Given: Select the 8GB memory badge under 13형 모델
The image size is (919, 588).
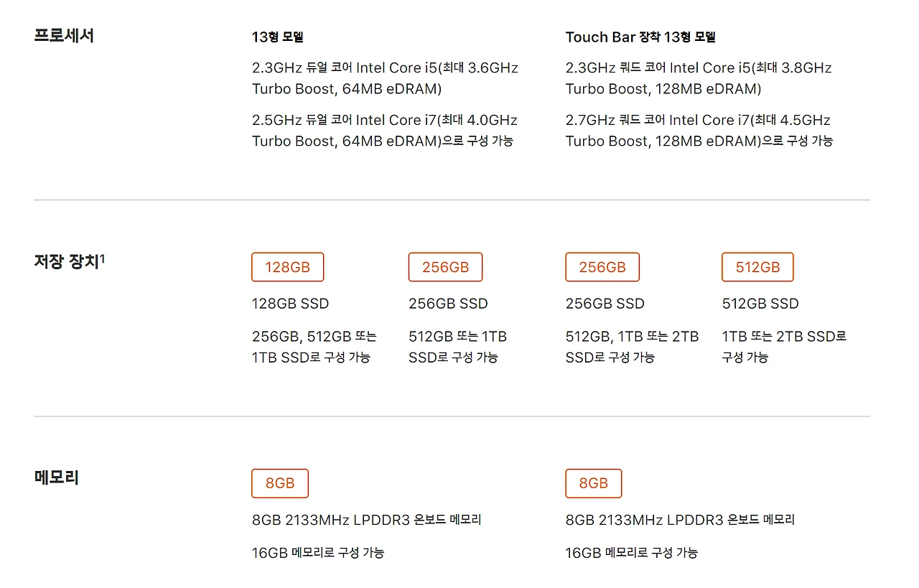Looking at the screenshot, I should (x=280, y=483).
